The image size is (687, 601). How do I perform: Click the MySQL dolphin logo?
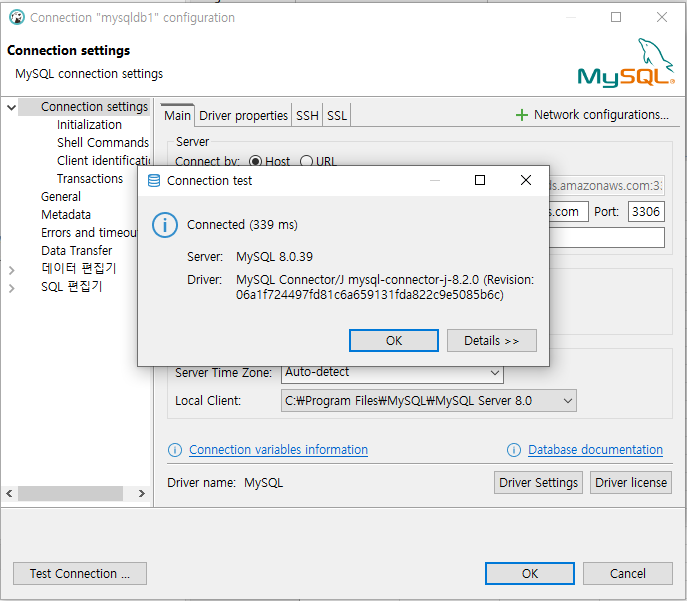(627, 63)
